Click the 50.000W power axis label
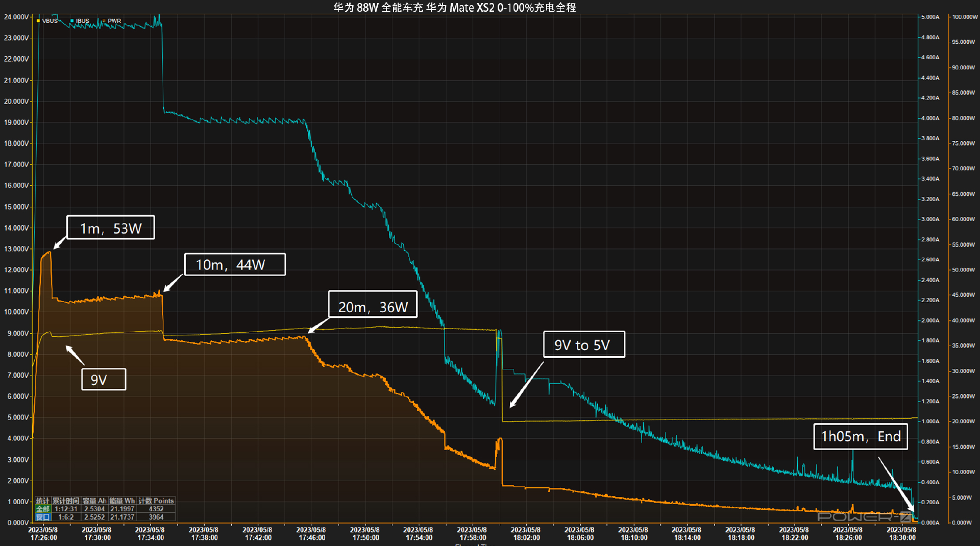The height and width of the screenshot is (546, 980). click(x=964, y=269)
